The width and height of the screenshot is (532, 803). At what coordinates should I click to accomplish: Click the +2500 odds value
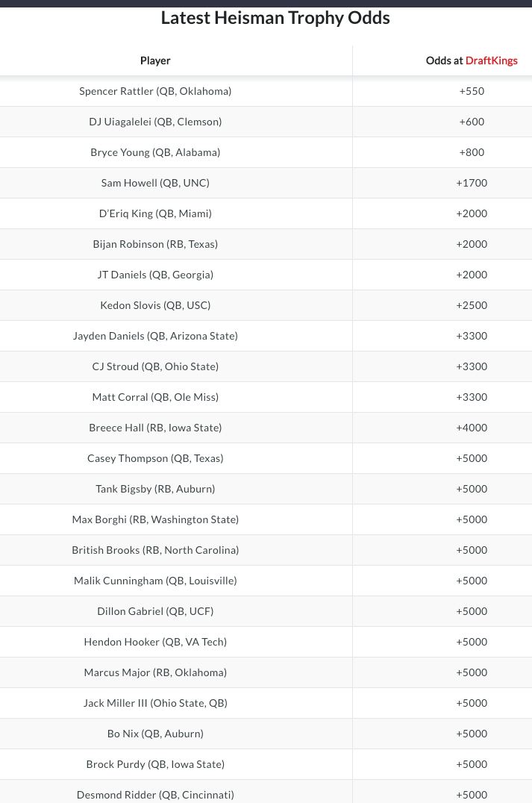(472, 305)
